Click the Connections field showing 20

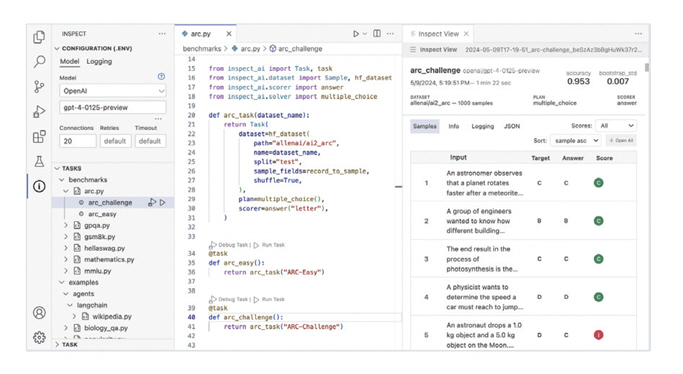[x=78, y=141]
